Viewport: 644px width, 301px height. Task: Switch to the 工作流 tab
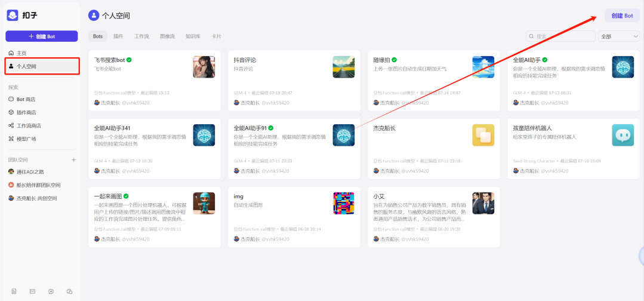pos(141,36)
